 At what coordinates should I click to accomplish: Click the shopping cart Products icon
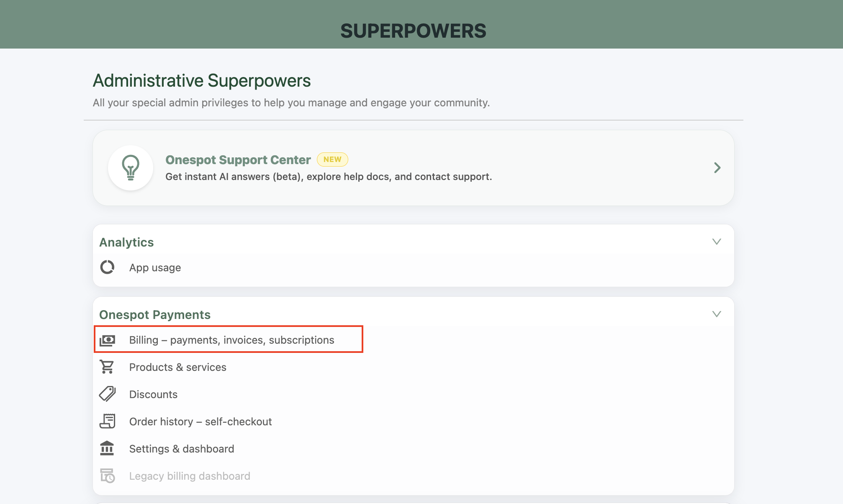tap(107, 367)
